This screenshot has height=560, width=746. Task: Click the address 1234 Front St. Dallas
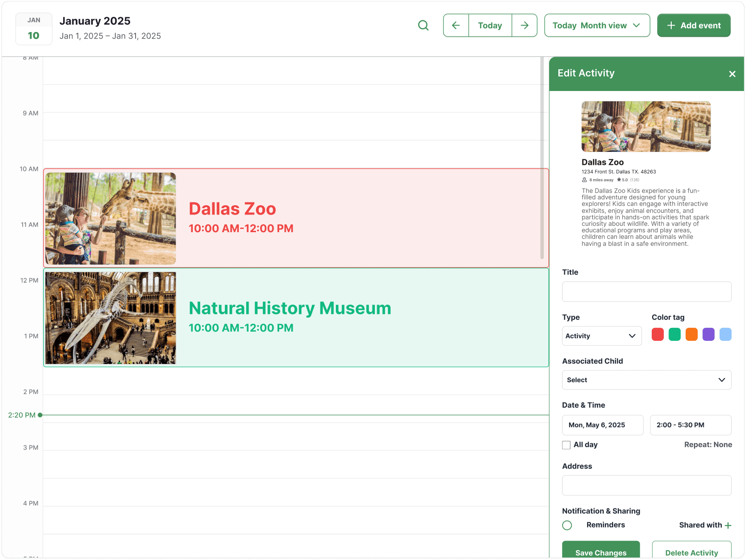click(619, 172)
